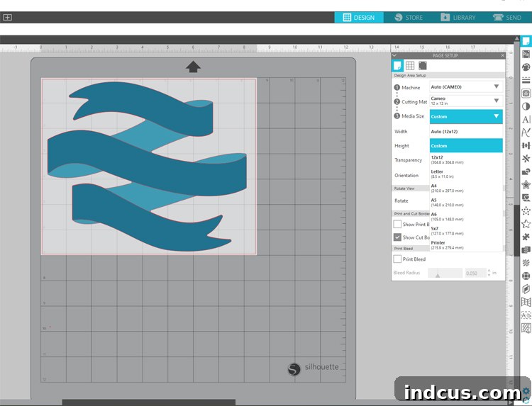This screenshot has height=406, width=532.
Task: Choose 12x12 media size option
Action: 466,159
